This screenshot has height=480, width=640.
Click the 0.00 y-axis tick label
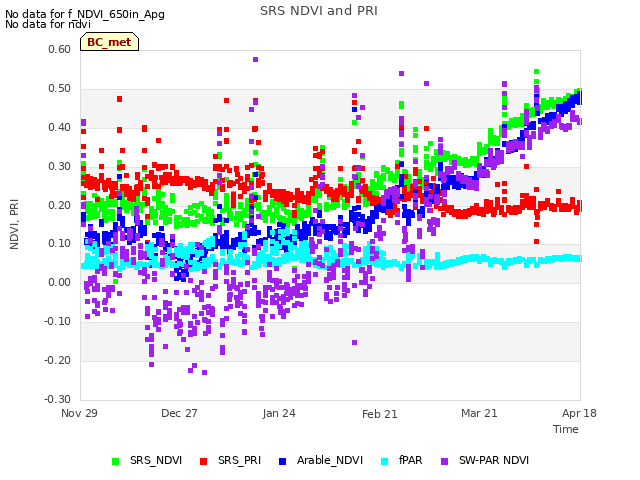point(60,282)
